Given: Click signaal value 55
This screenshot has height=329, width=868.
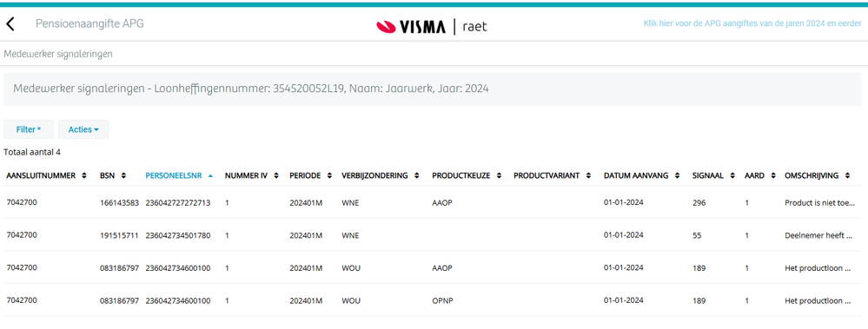Looking at the screenshot, I should coord(696,235).
